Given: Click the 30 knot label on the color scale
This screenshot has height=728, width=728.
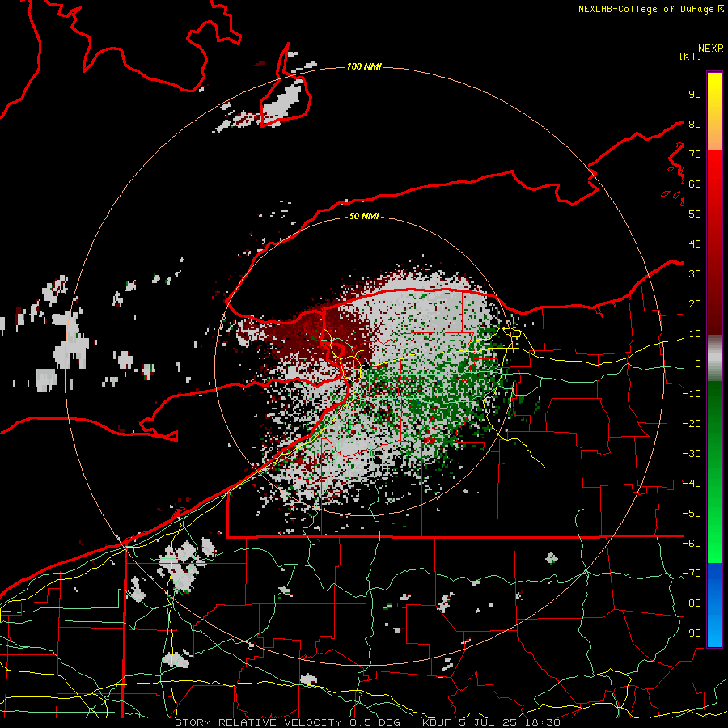Looking at the screenshot, I should click(695, 274).
